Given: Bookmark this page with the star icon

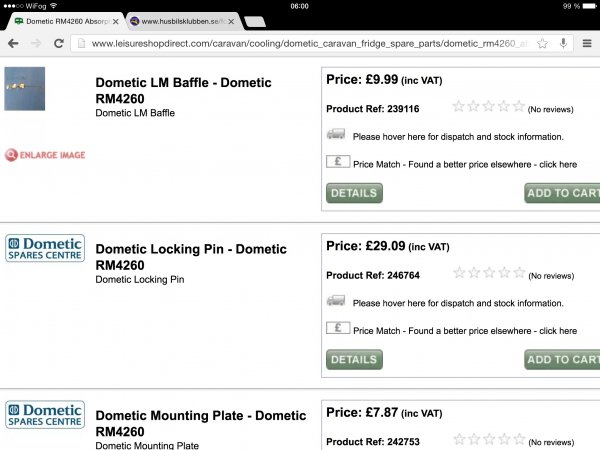Looking at the screenshot, I should 542,43.
